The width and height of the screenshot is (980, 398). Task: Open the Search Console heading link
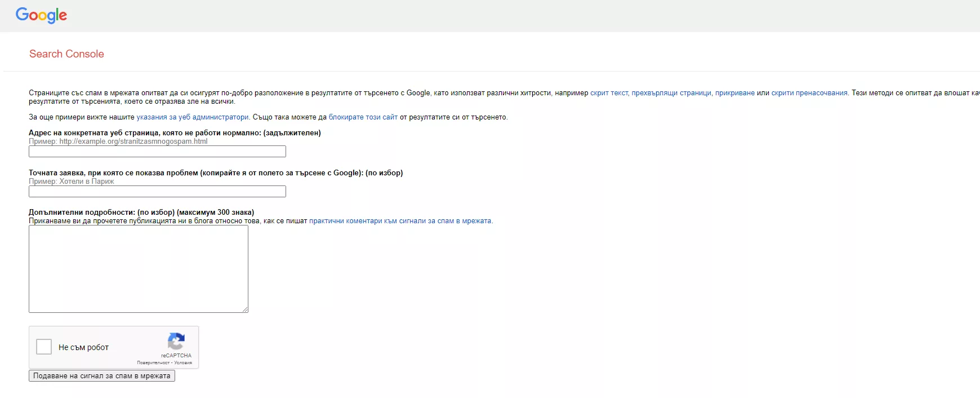66,54
